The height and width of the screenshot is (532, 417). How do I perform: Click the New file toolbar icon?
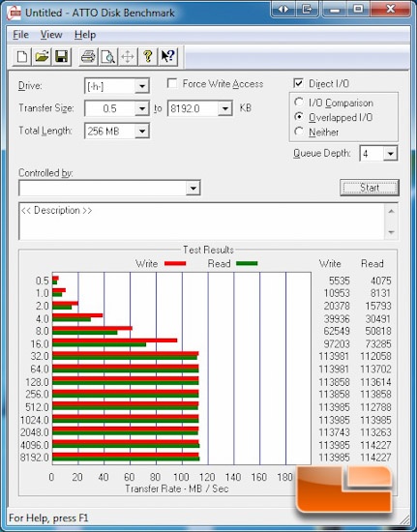coord(22,57)
